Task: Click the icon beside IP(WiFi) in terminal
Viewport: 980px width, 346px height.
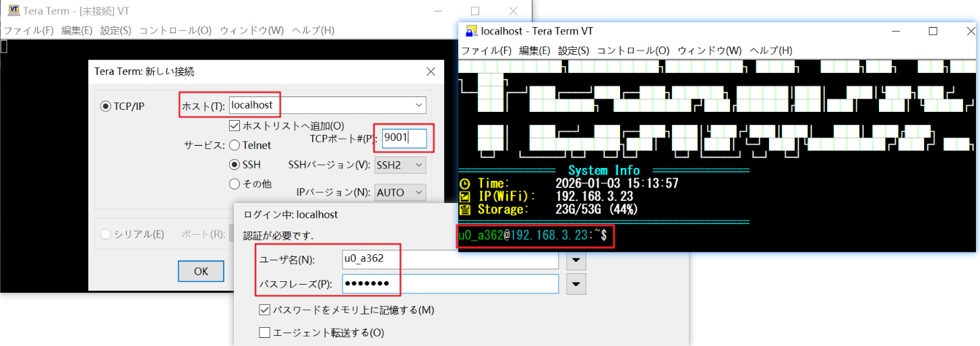Action: coord(465,196)
